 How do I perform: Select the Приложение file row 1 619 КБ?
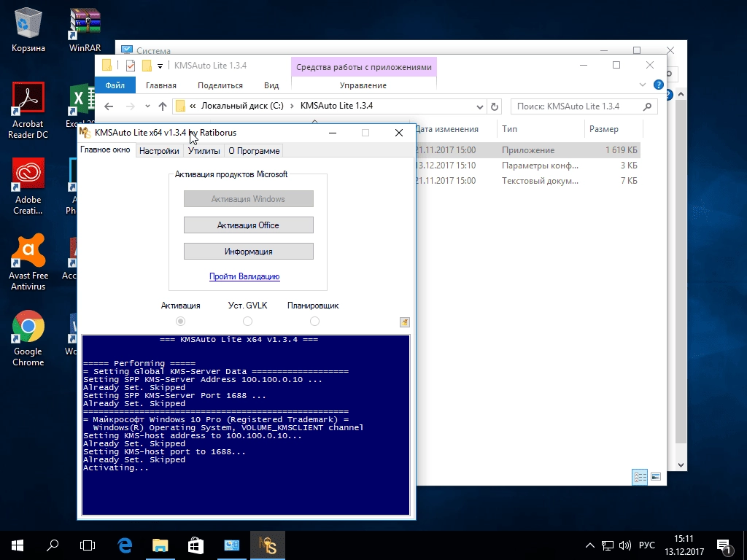pos(528,150)
